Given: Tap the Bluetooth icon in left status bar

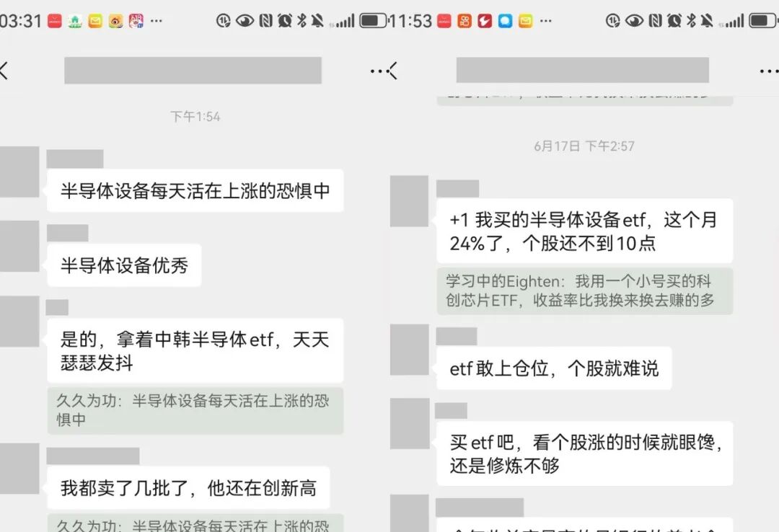Looking at the screenshot, I should coord(301,21).
